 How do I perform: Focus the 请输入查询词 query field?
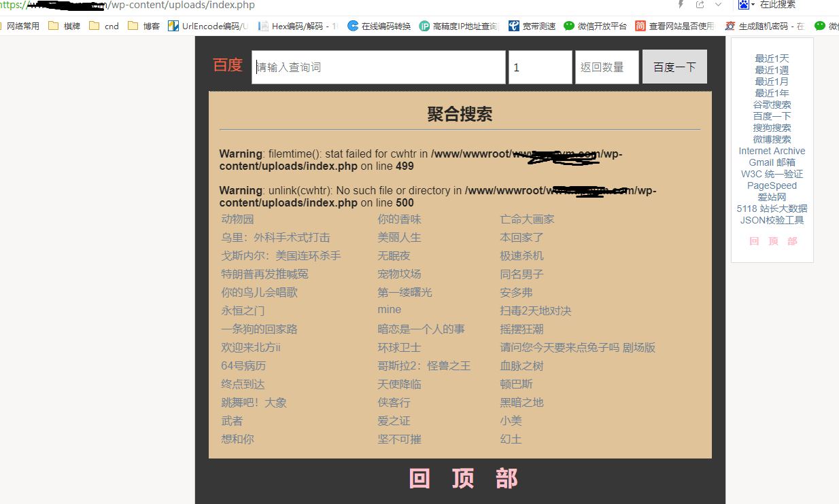point(378,67)
